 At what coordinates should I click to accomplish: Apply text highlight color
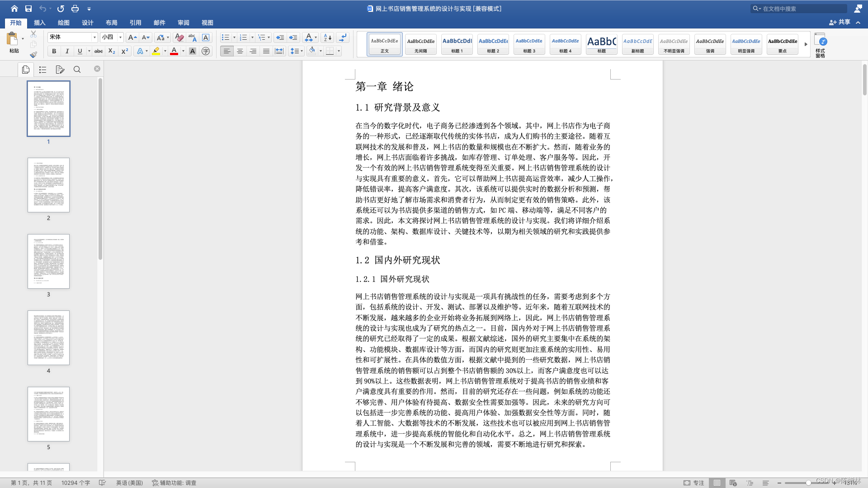pyautogui.click(x=156, y=51)
